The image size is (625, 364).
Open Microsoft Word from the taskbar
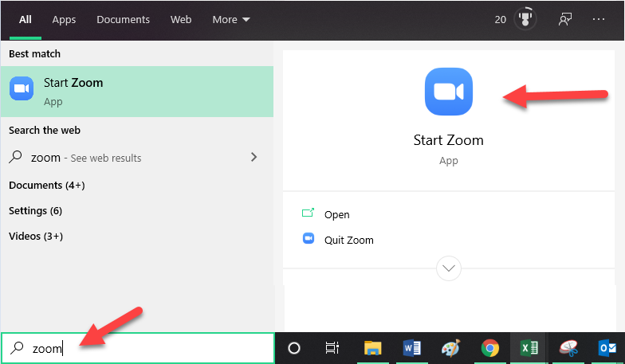tap(412, 348)
